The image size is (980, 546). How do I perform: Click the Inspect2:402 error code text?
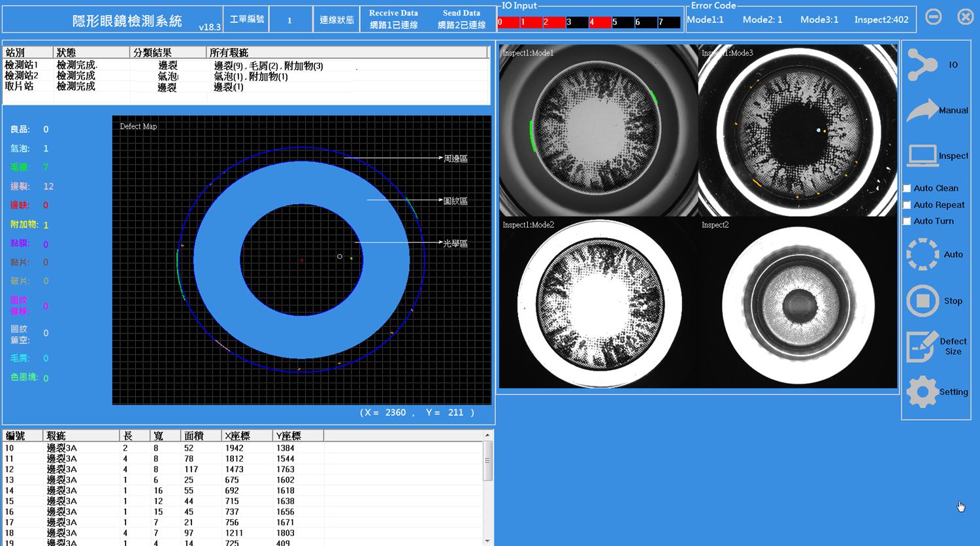tap(881, 20)
